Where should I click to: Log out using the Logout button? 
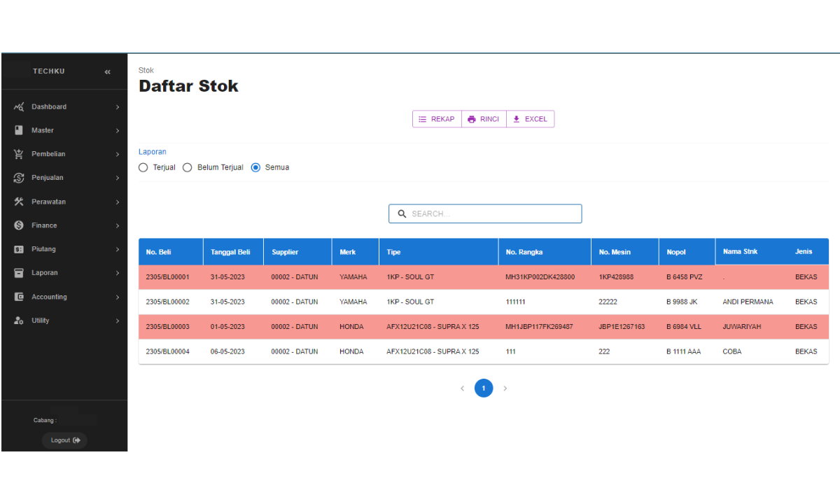[x=65, y=440]
